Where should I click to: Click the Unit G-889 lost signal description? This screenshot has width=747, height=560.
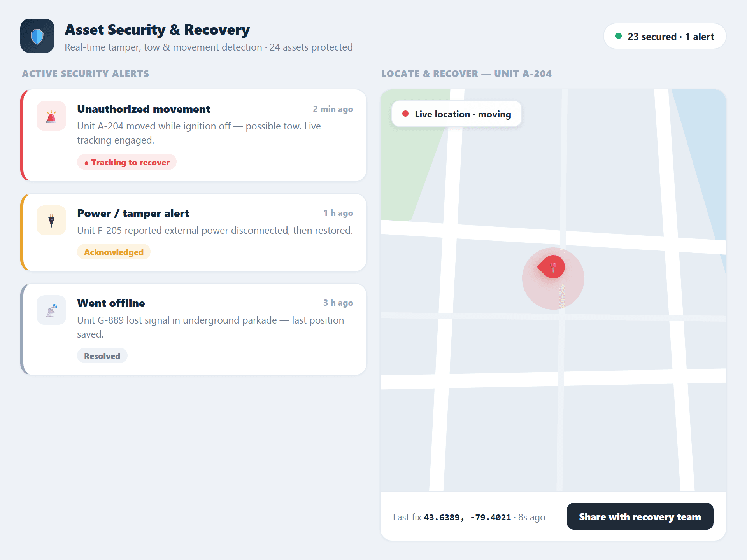[210, 327]
